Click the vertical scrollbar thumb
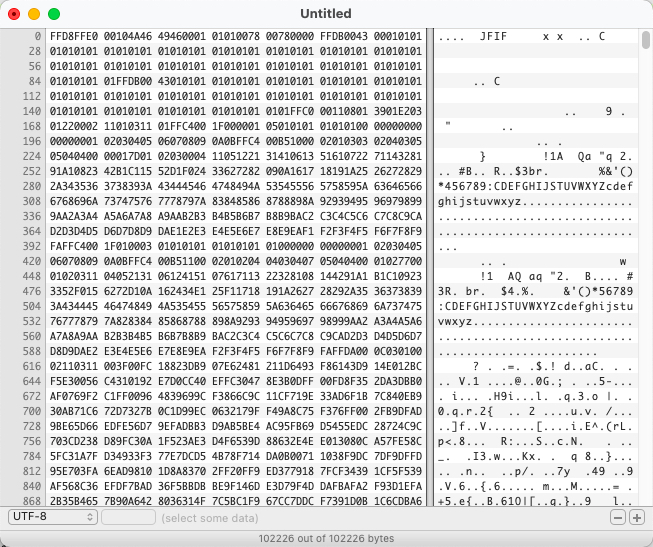This screenshot has width=653, height=547. 644,41
